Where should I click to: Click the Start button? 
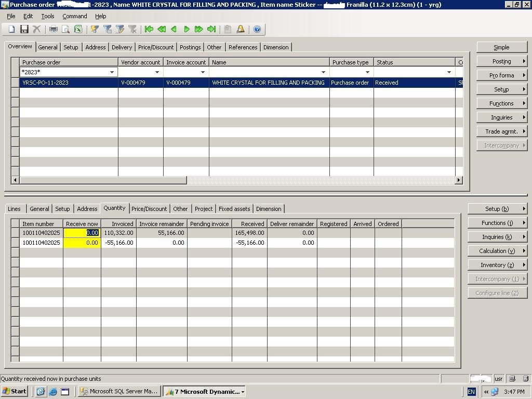(x=14, y=391)
